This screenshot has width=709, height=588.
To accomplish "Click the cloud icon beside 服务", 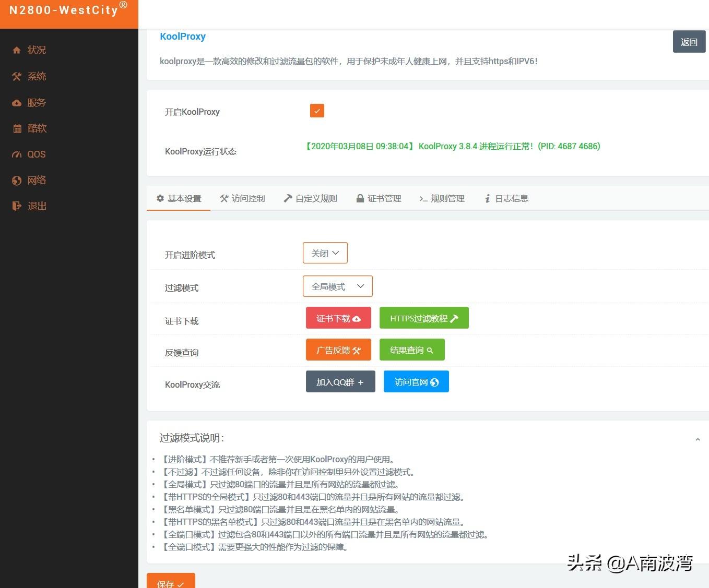I will coord(17,103).
